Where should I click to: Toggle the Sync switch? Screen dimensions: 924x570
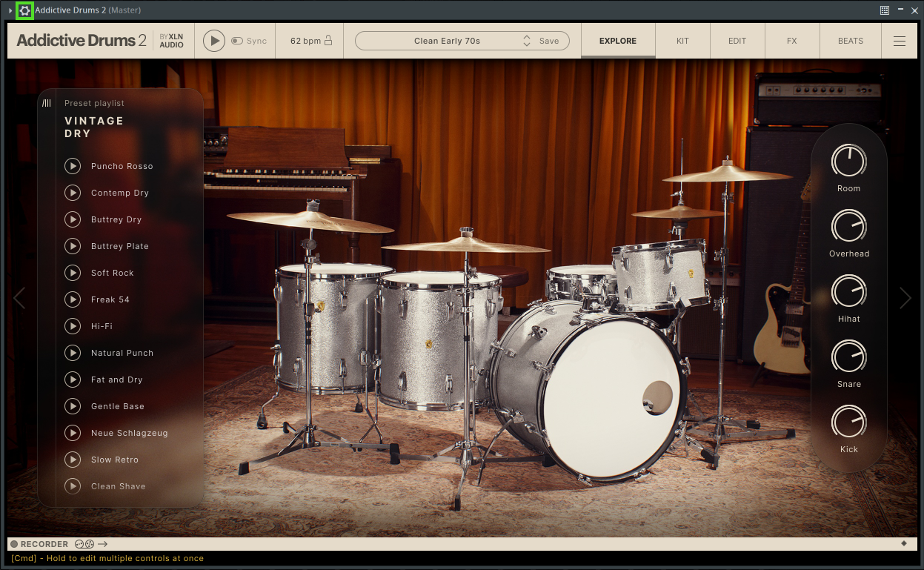pyautogui.click(x=237, y=41)
